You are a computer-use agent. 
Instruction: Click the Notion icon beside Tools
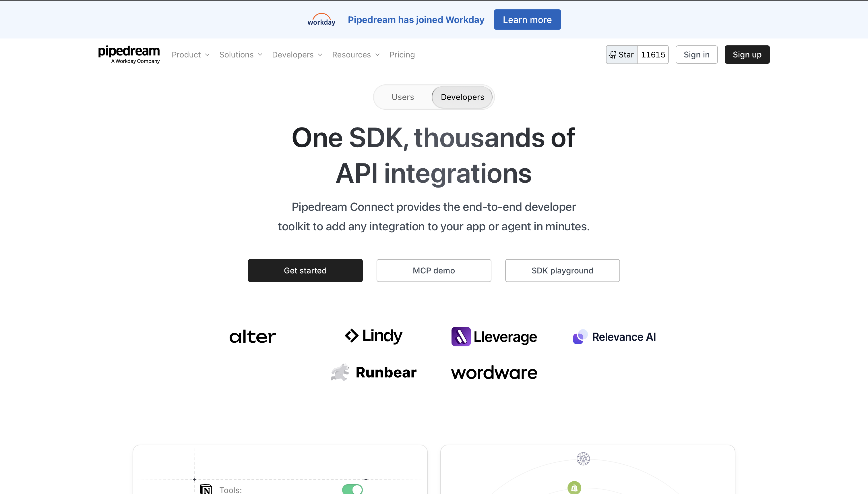206,489
